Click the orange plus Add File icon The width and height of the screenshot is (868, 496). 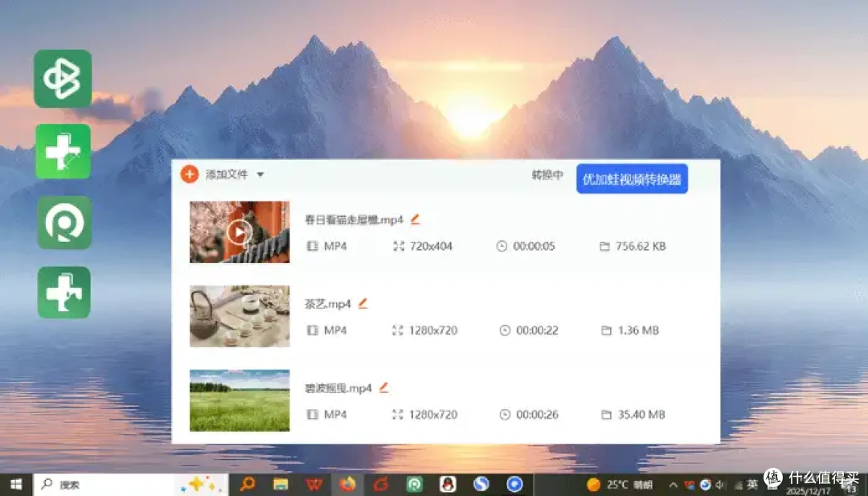pos(190,174)
